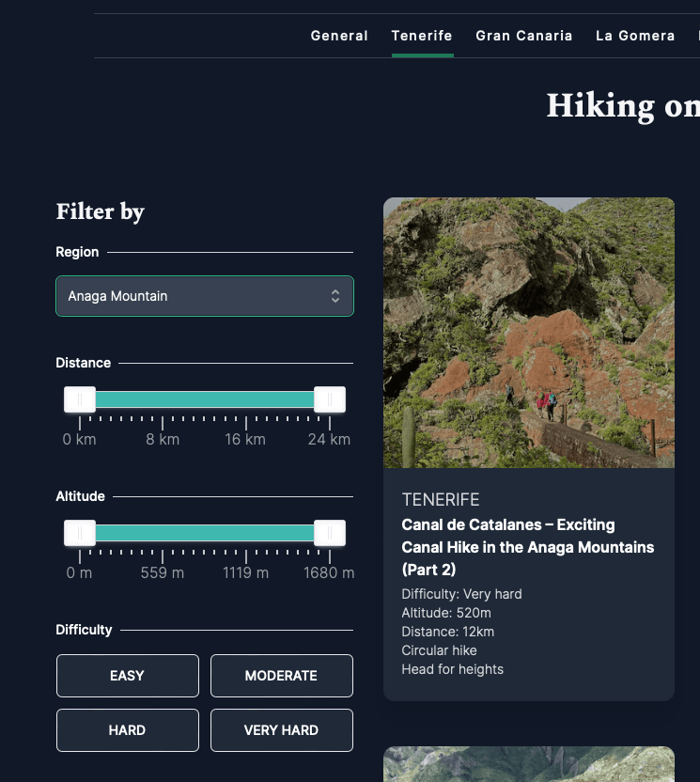Click the teal Distance slider track
The width and height of the screenshot is (700, 782).
click(x=205, y=399)
